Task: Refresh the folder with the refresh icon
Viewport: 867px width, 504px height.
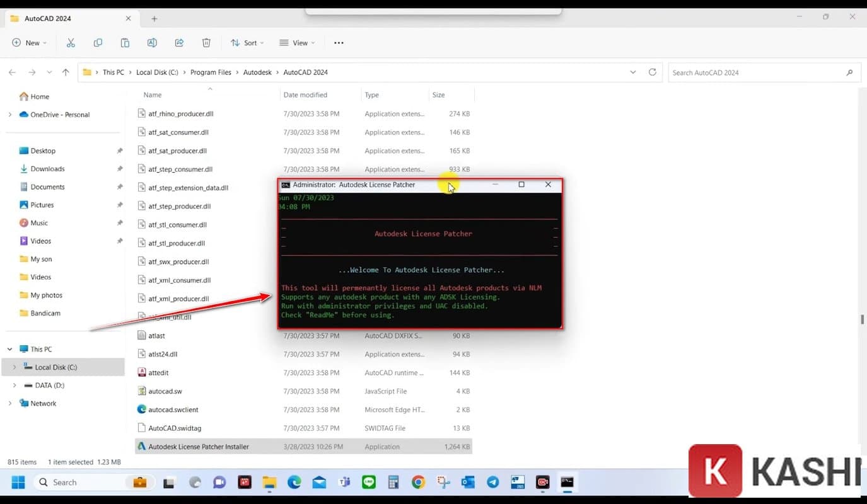Action: (x=652, y=72)
